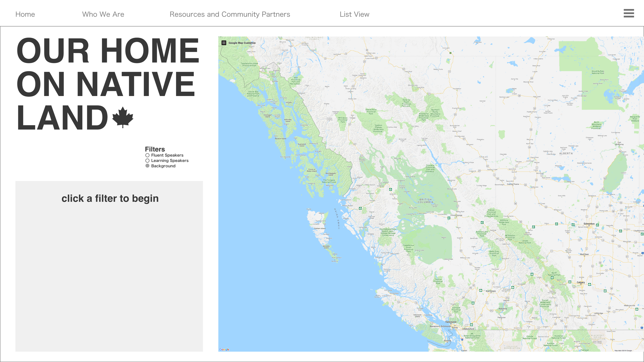Click the maple leaf icon after LAND
Image resolution: width=644 pixels, height=362 pixels.
(123, 117)
